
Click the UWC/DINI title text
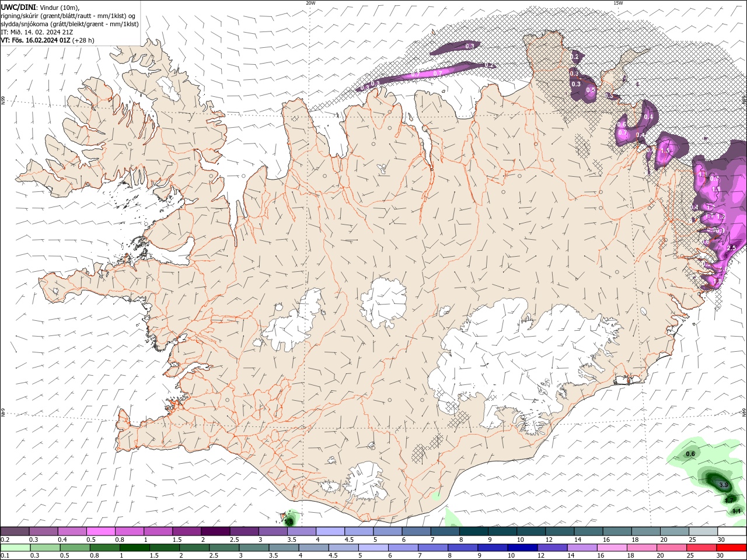19,7
